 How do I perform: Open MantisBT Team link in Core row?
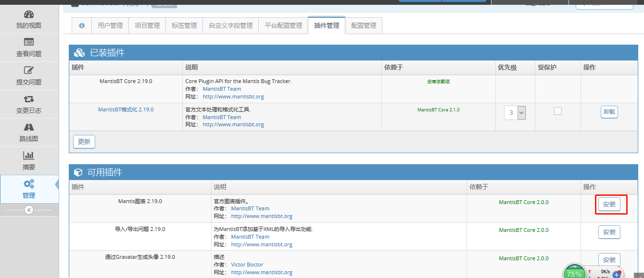pos(222,89)
